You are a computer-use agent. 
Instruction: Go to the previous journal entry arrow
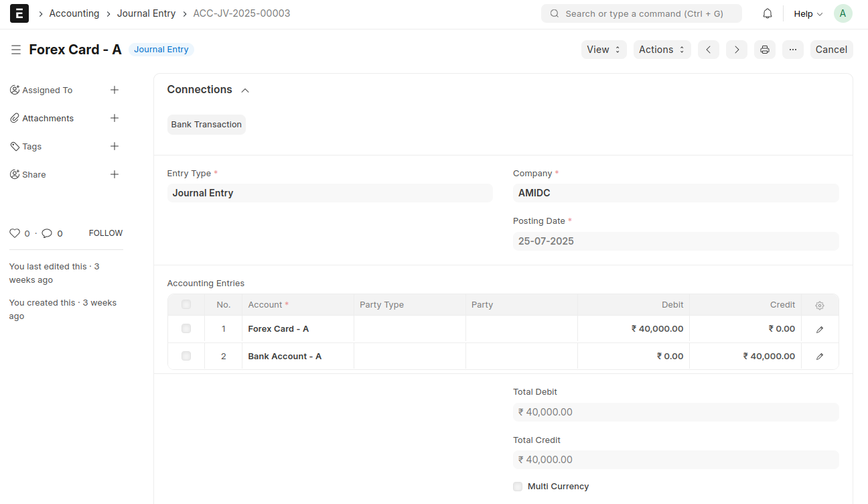pyautogui.click(x=709, y=50)
